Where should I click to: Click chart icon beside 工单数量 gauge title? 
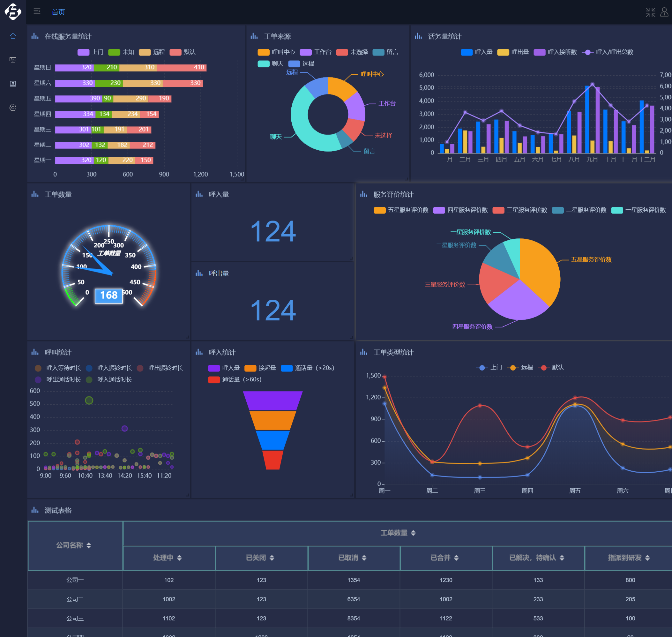[35, 194]
